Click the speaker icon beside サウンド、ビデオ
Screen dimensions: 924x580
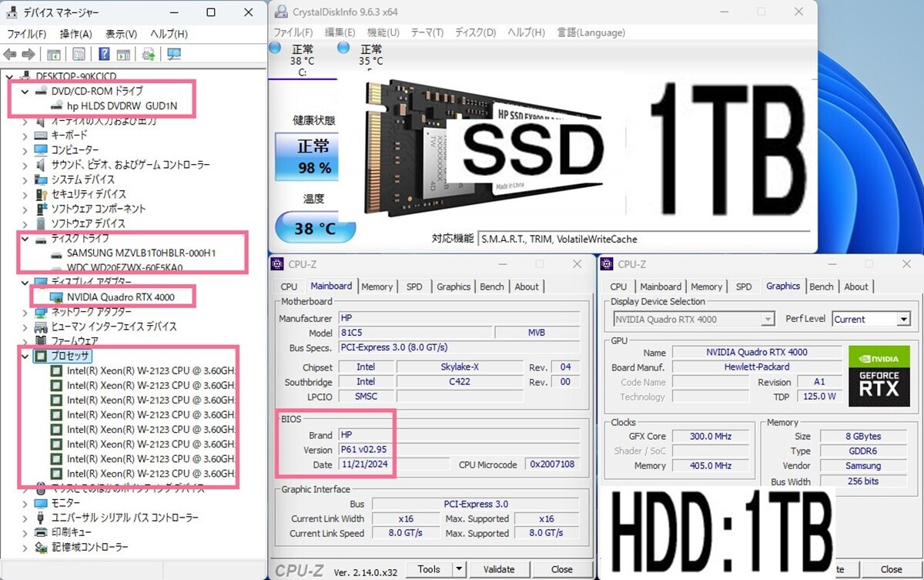pyautogui.click(x=42, y=165)
